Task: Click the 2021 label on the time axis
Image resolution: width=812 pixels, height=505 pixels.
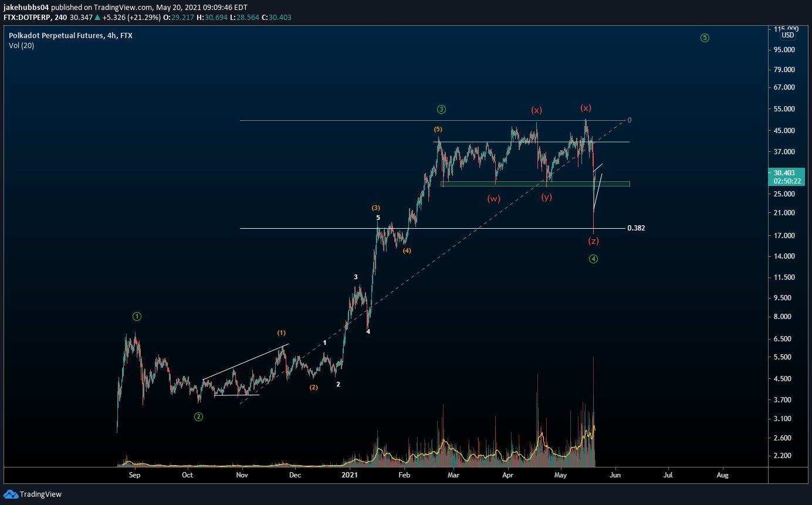Action: click(x=350, y=475)
